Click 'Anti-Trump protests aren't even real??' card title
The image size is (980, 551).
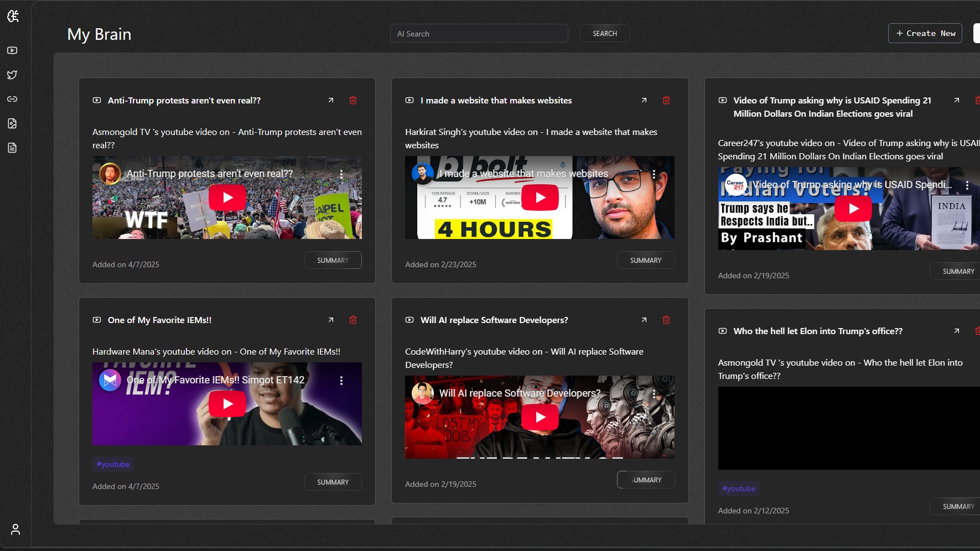click(184, 100)
